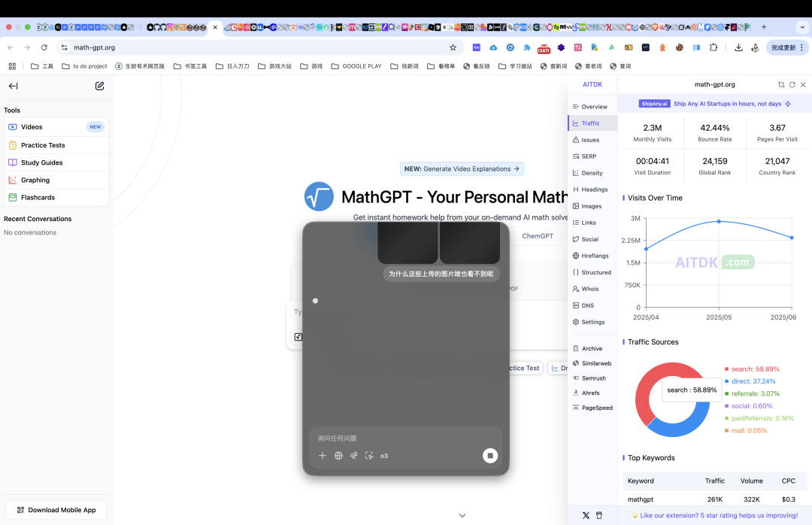Open AITDK Settings

coord(592,323)
